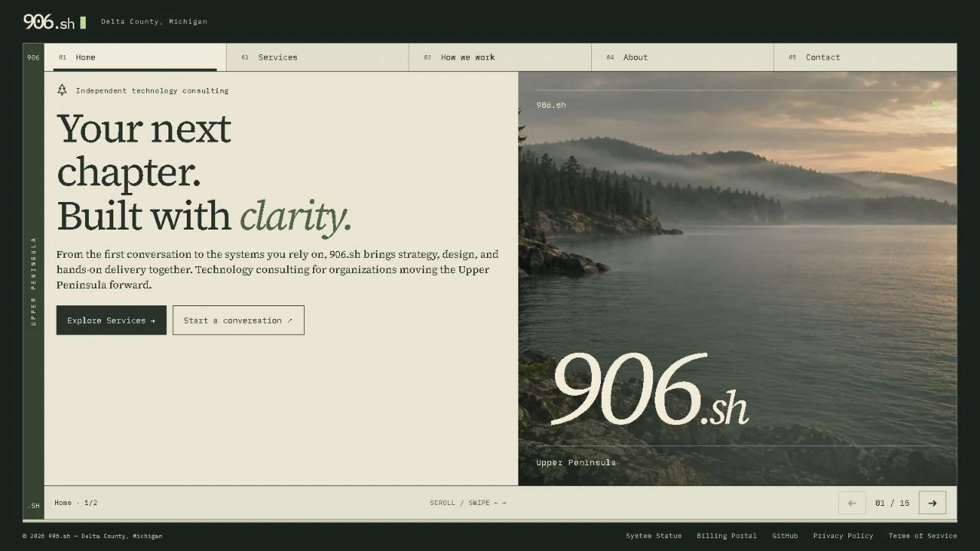Open System Status link

point(653,536)
